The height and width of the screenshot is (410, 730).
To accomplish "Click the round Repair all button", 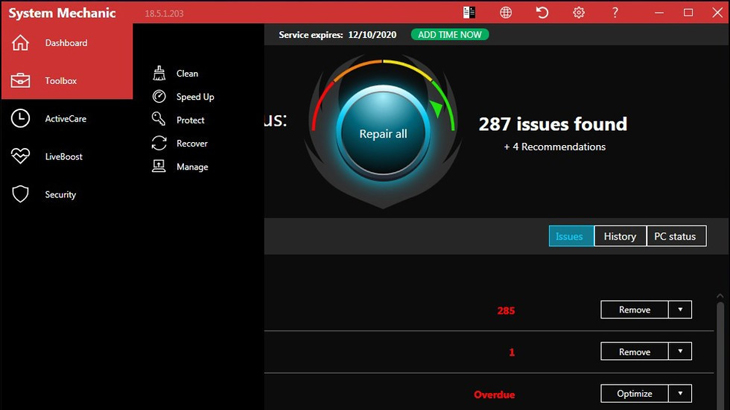I will [x=383, y=134].
